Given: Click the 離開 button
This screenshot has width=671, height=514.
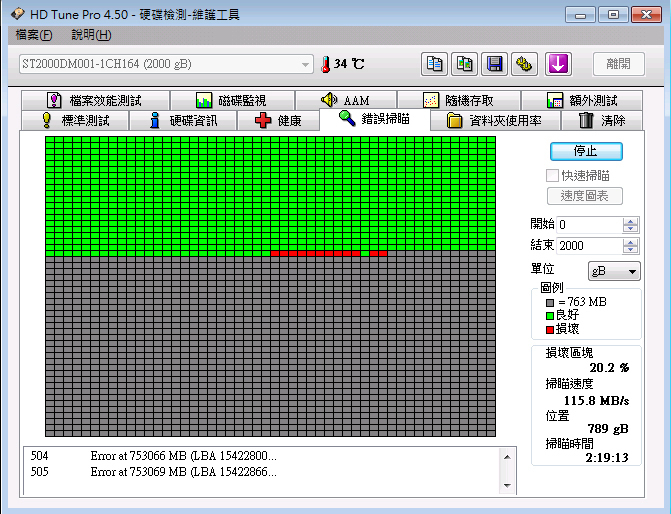Looking at the screenshot, I should pyautogui.click(x=618, y=64).
